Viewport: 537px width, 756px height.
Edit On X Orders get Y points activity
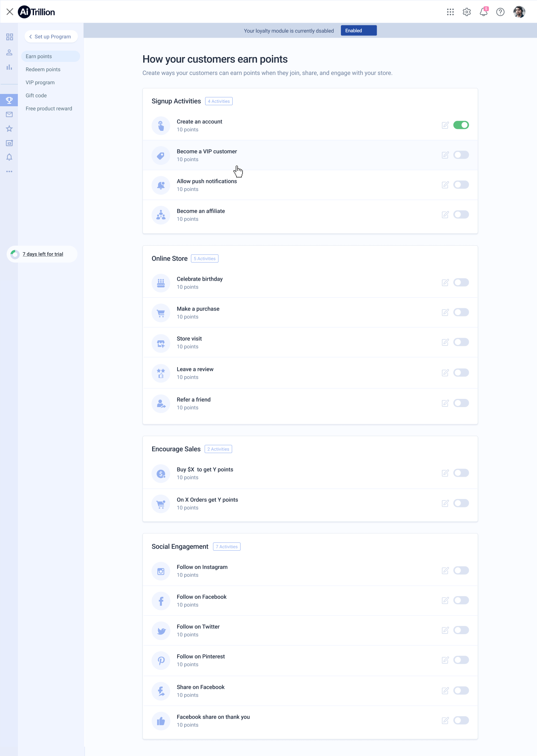pos(445,503)
